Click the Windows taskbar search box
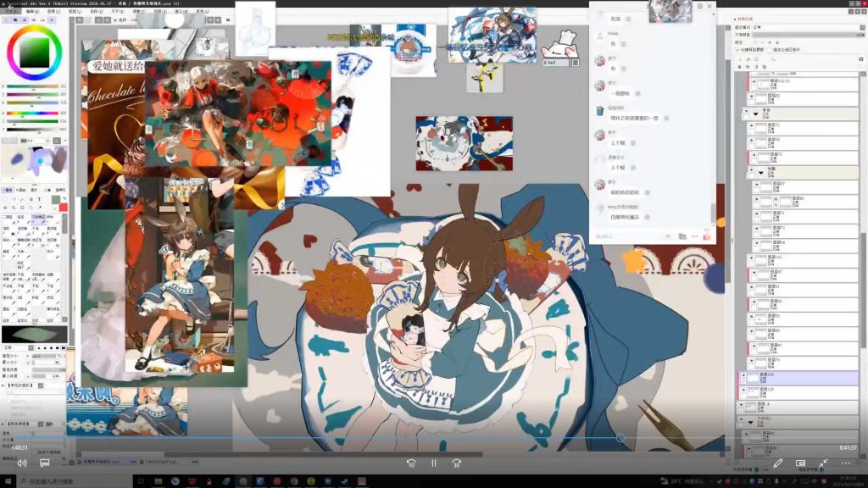 tap(75, 481)
